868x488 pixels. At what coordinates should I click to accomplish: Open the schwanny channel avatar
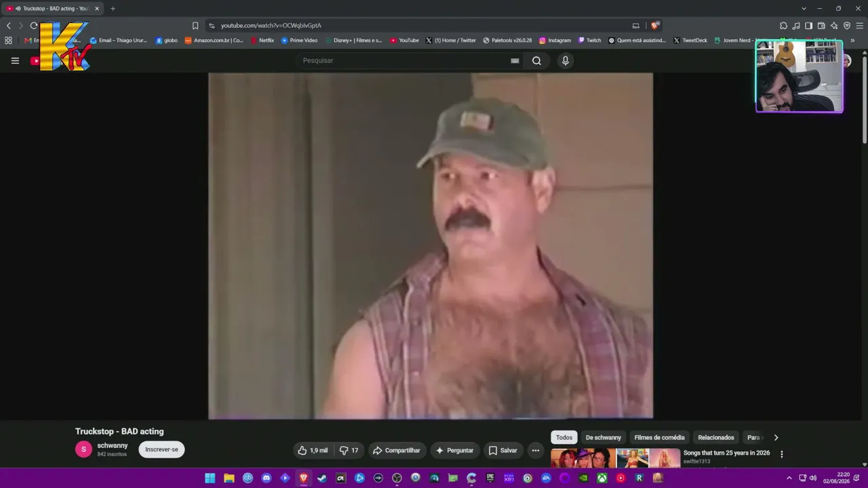[83, 449]
